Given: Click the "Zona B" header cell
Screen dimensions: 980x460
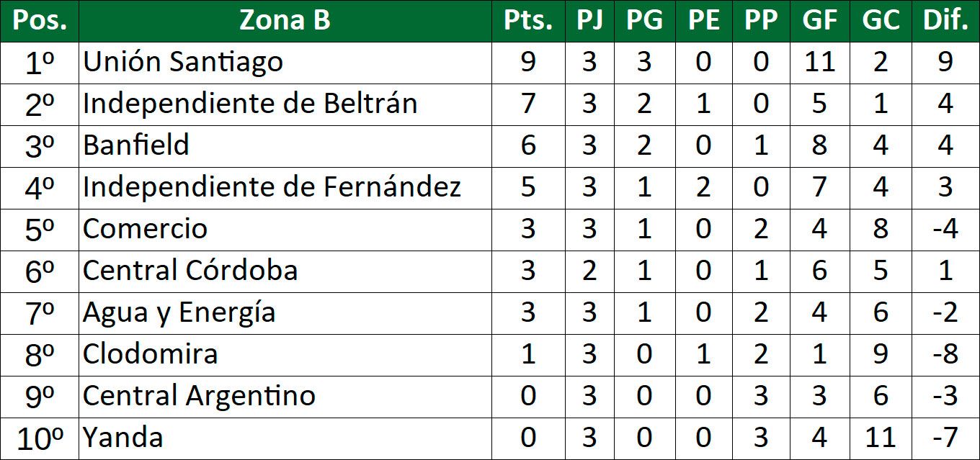Looking at the screenshot, I should [285, 21].
